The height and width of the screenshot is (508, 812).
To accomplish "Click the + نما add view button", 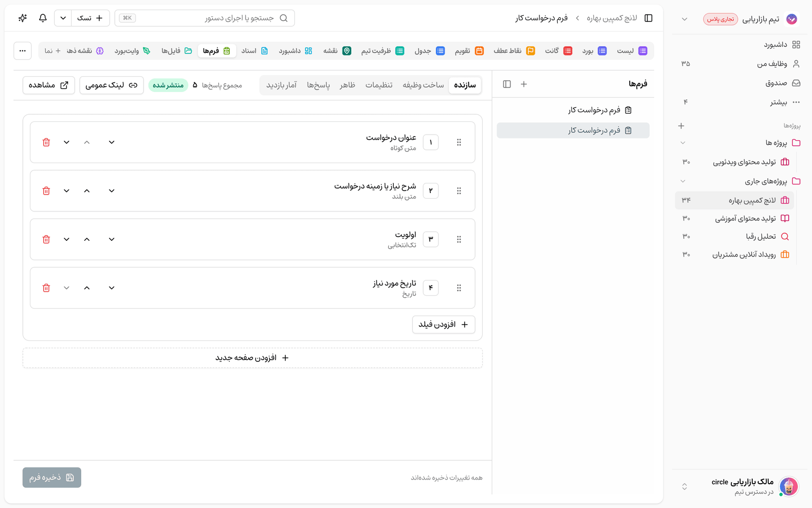I will (x=52, y=51).
